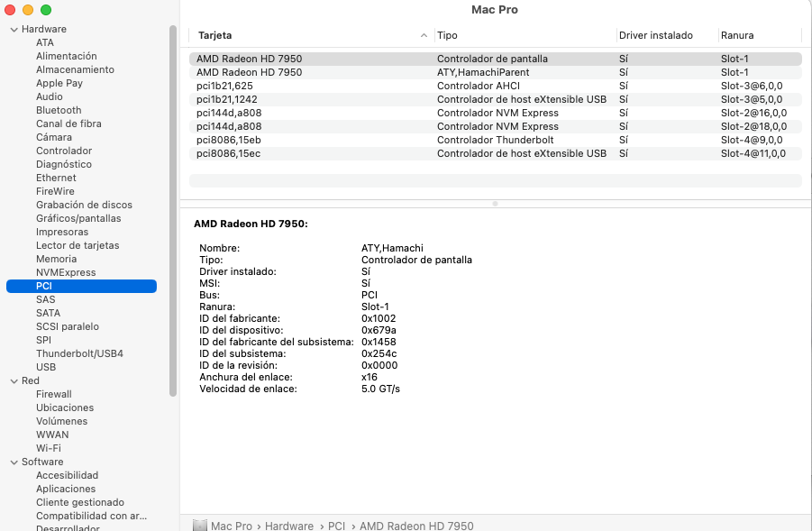Select USB in sidebar

tap(46, 367)
